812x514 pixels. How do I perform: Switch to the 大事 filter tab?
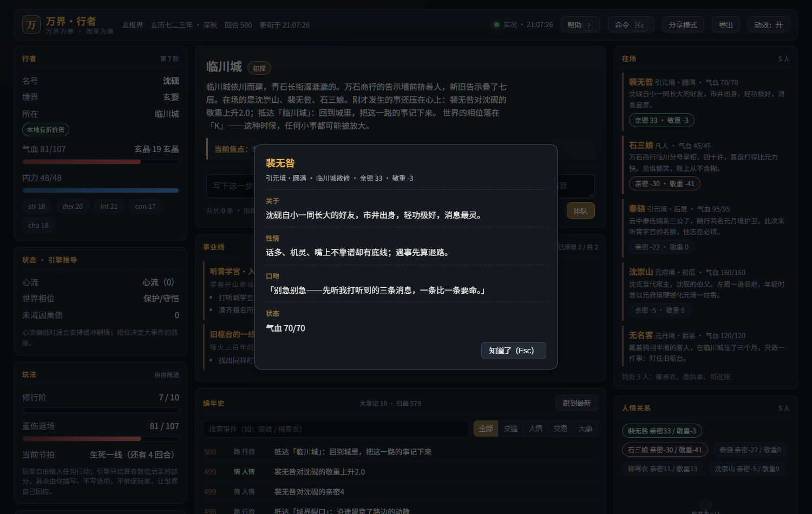[x=585, y=429]
